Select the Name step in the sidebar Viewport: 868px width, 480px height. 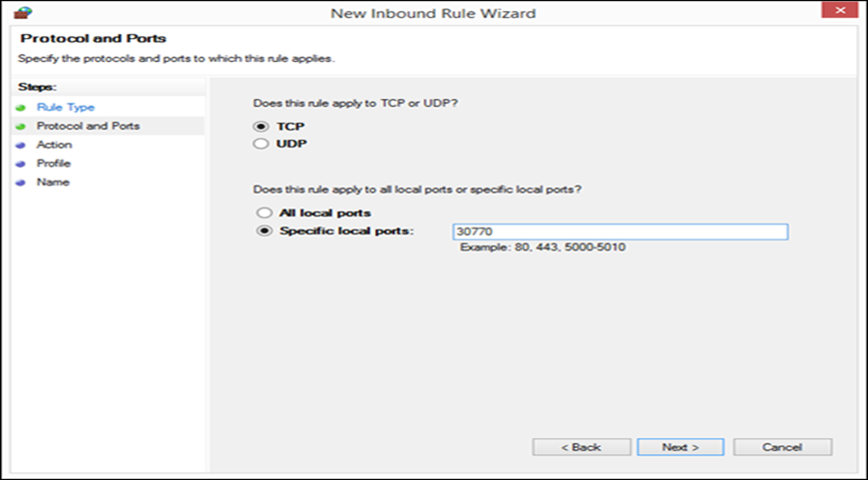[x=53, y=183]
